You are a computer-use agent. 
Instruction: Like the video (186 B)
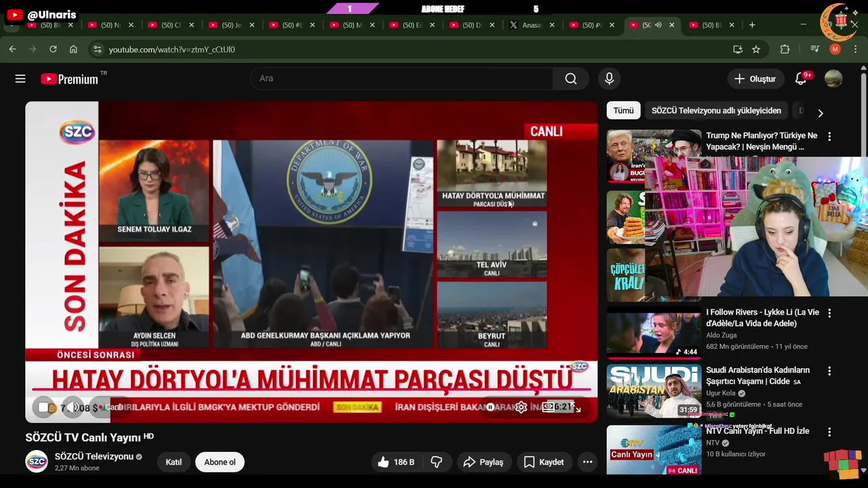coord(396,462)
